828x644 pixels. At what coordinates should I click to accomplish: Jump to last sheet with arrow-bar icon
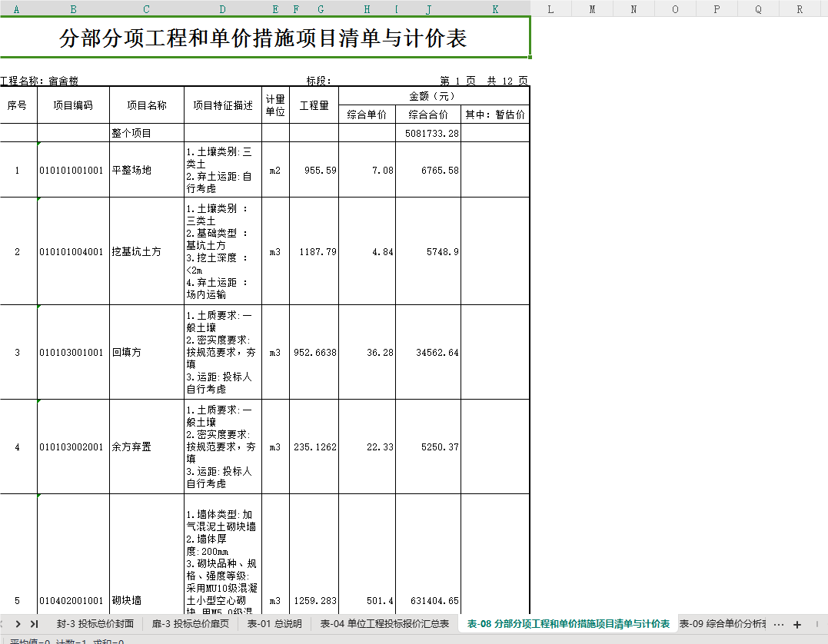[35, 624]
